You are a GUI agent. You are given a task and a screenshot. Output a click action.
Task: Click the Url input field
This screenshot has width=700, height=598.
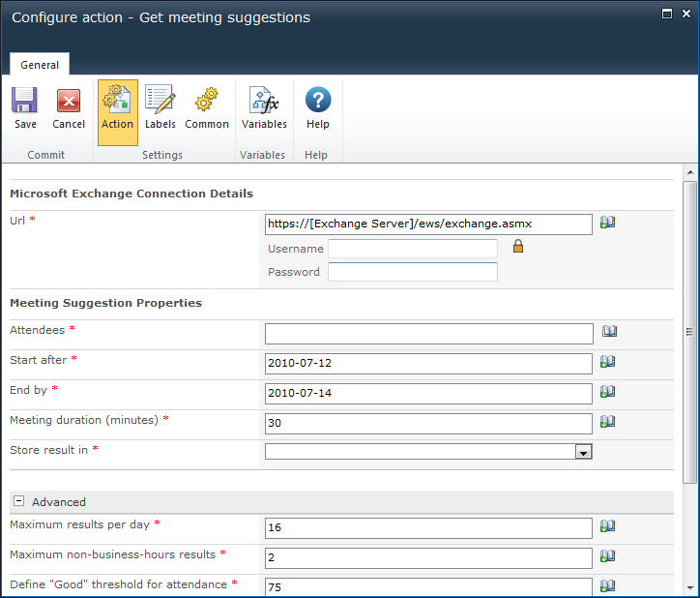[x=428, y=224]
